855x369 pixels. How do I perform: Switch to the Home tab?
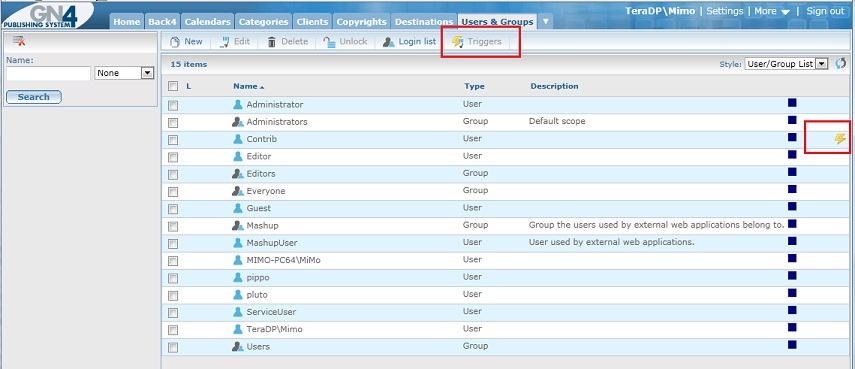(127, 22)
